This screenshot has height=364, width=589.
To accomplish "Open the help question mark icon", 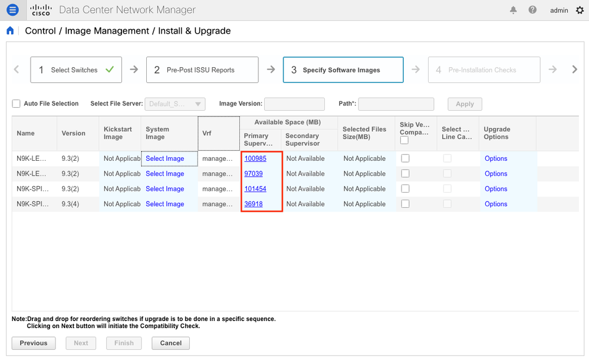I will tap(532, 10).
